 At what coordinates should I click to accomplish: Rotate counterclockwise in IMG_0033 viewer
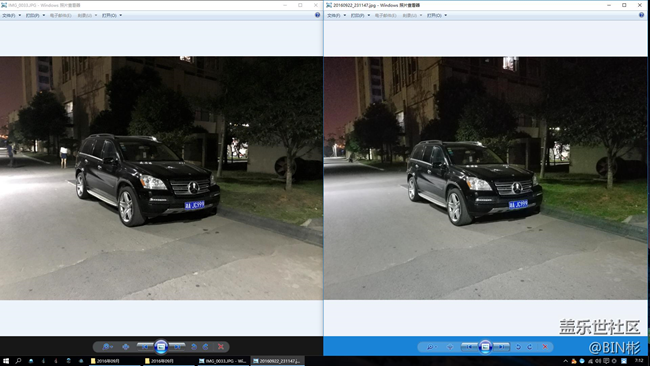(x=194, y=347)
